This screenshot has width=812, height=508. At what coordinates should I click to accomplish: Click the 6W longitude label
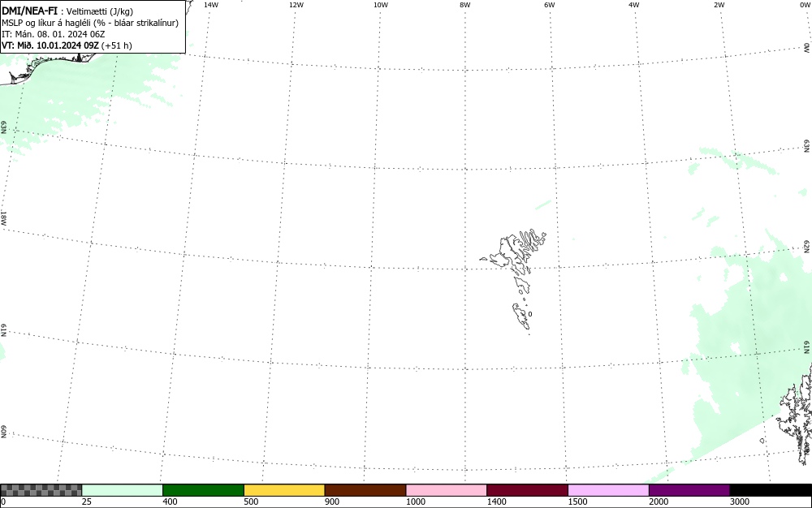(550, 5)
